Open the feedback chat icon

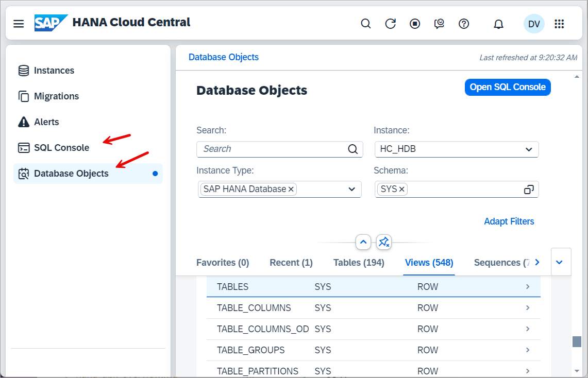point(439,24)
